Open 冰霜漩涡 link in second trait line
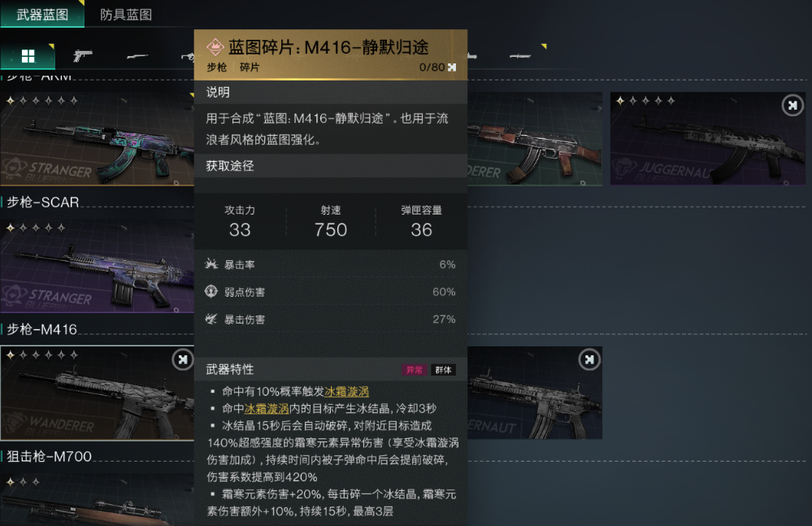This screenshot has width=812, height=526. (x=266, y=408)
